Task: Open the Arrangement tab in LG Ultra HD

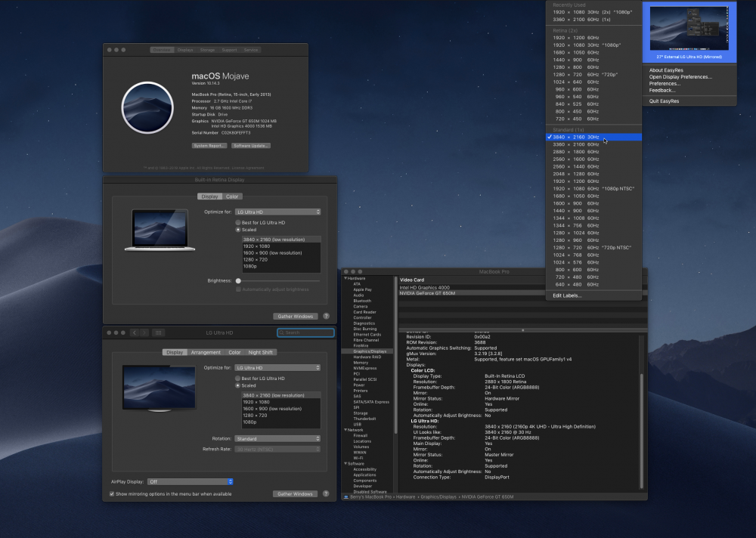Action: coord(206,352)
